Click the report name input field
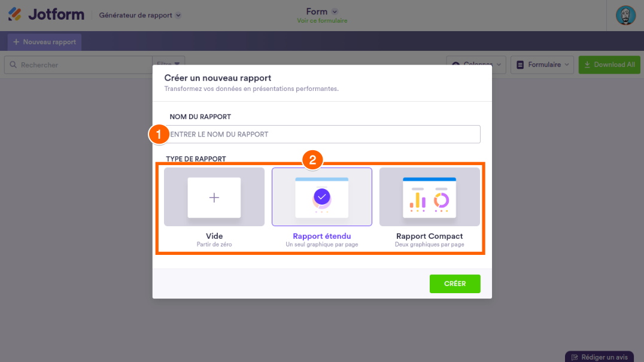Viewport: 644px width, 362px height. coord(323,134)
